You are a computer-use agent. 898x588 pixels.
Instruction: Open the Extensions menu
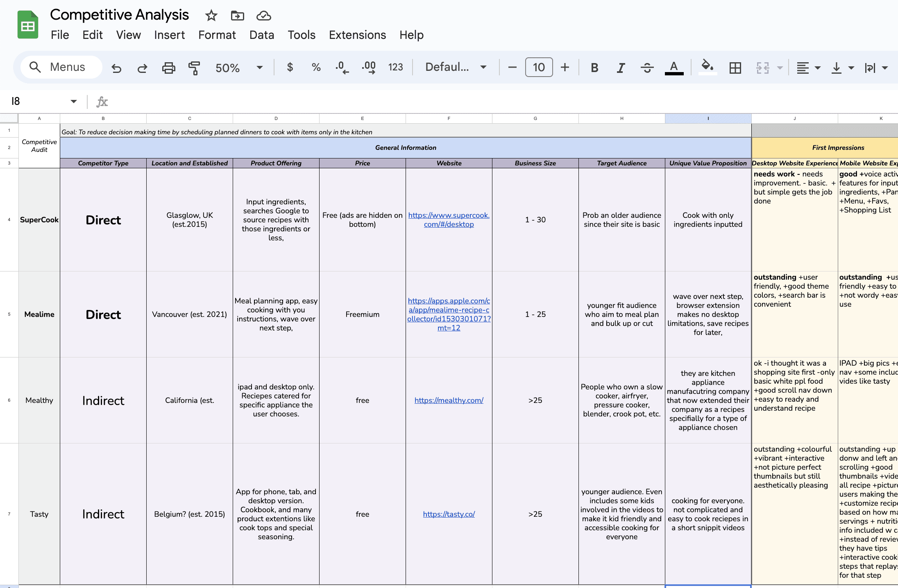click(x=357, y=35)
